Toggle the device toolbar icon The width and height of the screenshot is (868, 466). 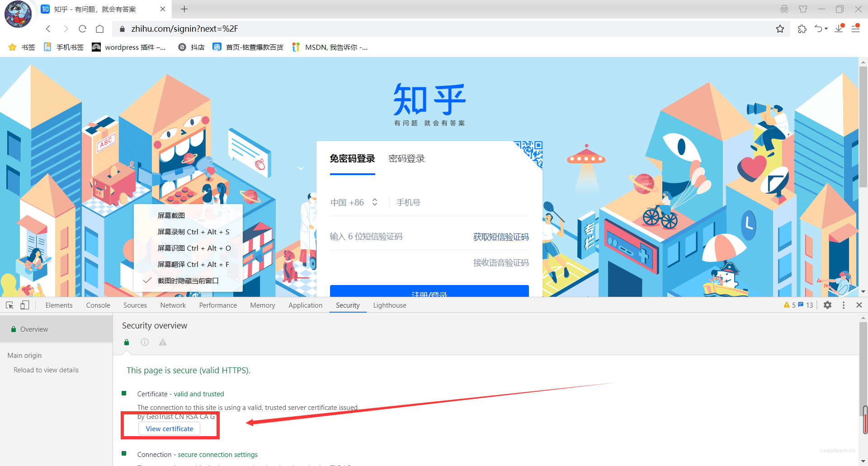25,305
